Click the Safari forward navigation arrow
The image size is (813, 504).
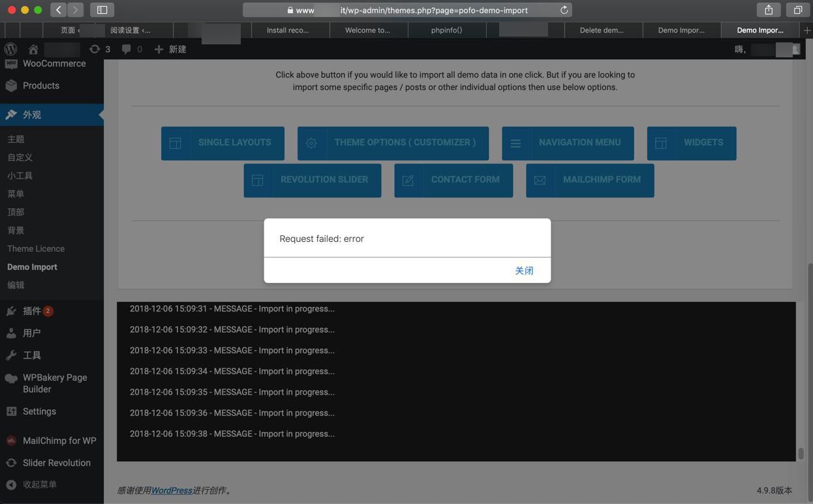click(76, 10)
